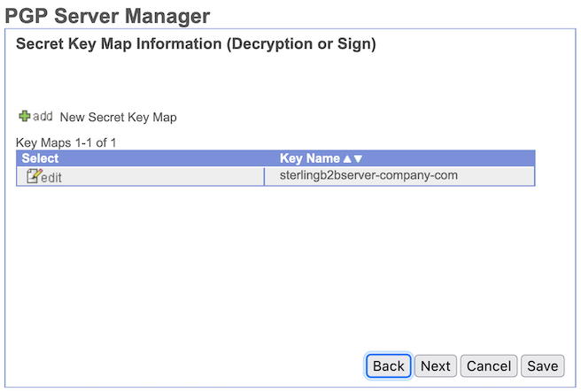Image resolution: width=581 pixels, height=392 pixels.
Task: Sort Key Name ascending with up arrow
Action: tap(346, 159)
